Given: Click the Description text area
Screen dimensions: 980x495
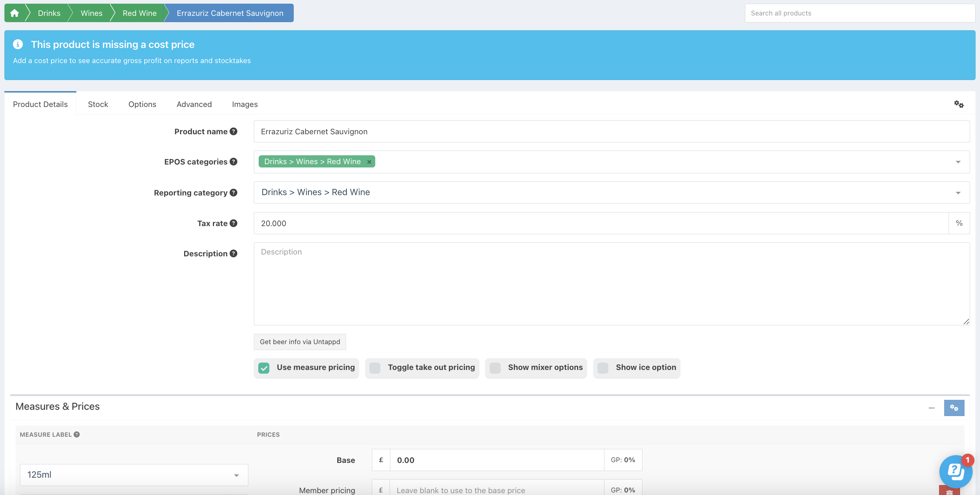Looking at the screenshot, I should pyautogui.click(x=612, y=284).
